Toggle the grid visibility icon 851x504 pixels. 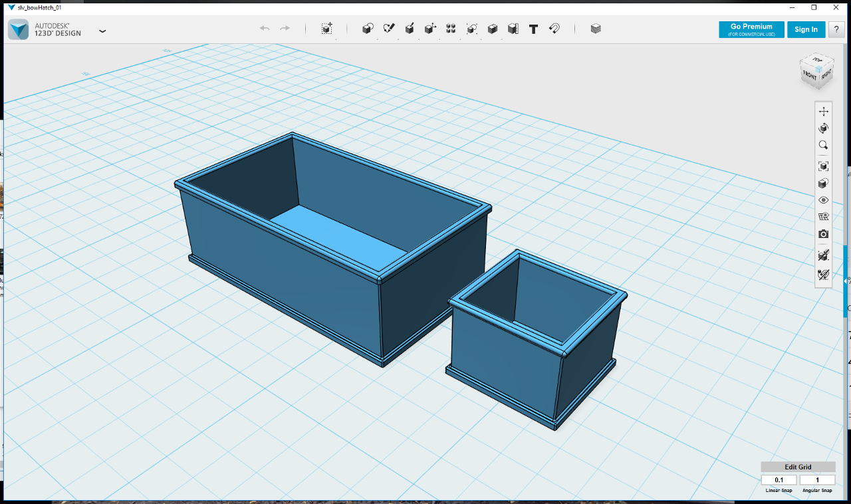pyautogui.click(x=824, y=217)
